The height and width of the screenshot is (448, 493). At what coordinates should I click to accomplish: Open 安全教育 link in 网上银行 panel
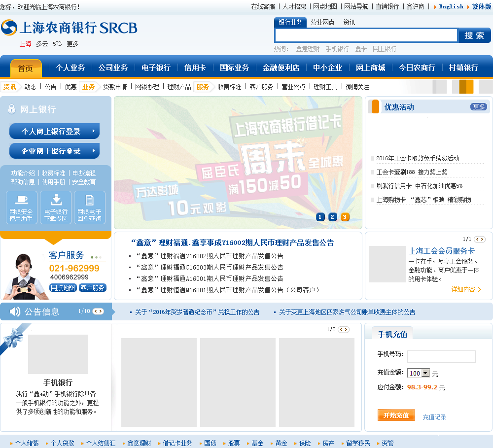tap(84, 182)
